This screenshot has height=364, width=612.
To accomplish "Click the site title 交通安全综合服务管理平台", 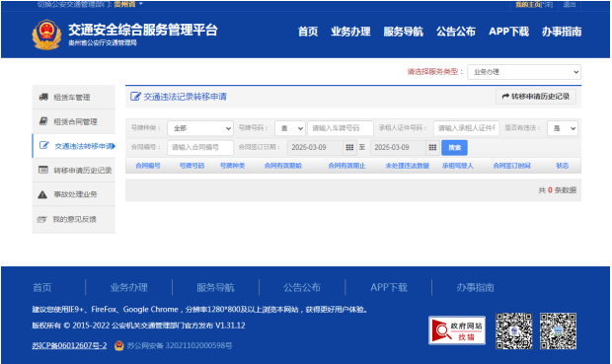I will 143,30.
